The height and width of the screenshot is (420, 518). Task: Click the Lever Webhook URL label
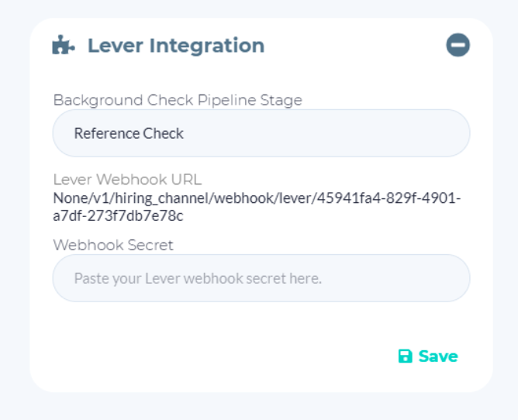(x=127, y=180)
